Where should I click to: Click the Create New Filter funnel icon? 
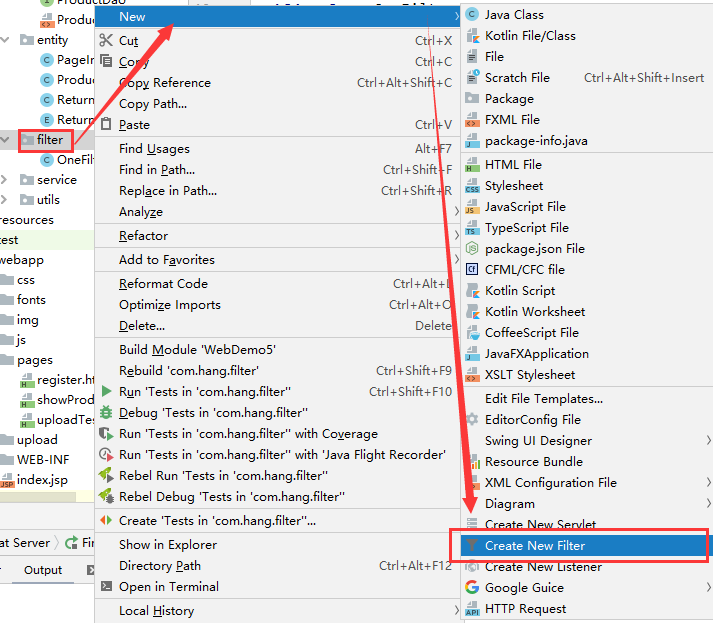[472, 545]
